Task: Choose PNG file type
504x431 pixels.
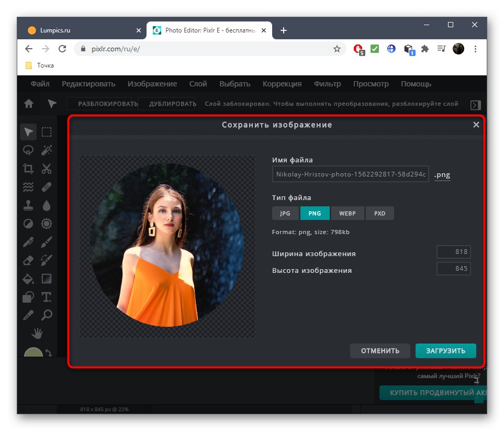Action: click(x=315, y=213)
